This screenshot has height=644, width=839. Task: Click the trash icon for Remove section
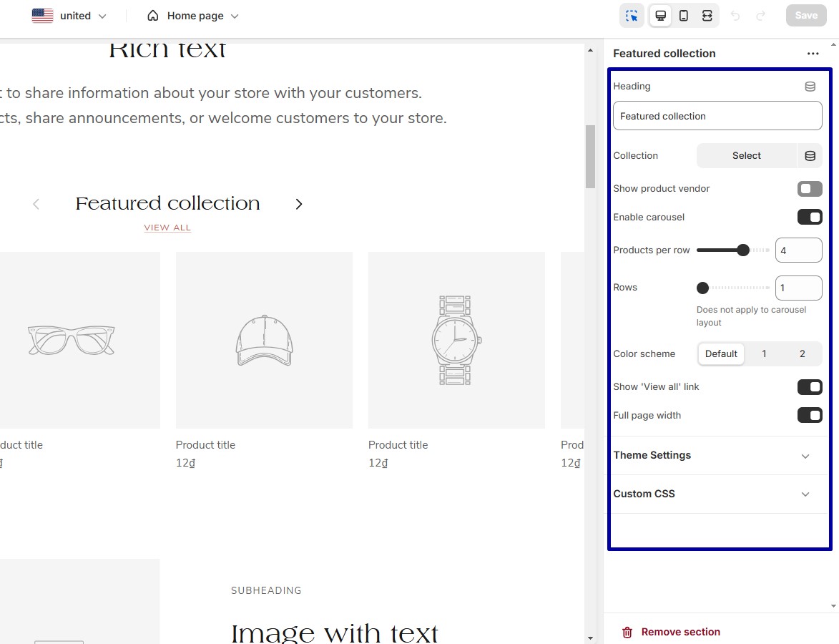[x=627, y=633]
